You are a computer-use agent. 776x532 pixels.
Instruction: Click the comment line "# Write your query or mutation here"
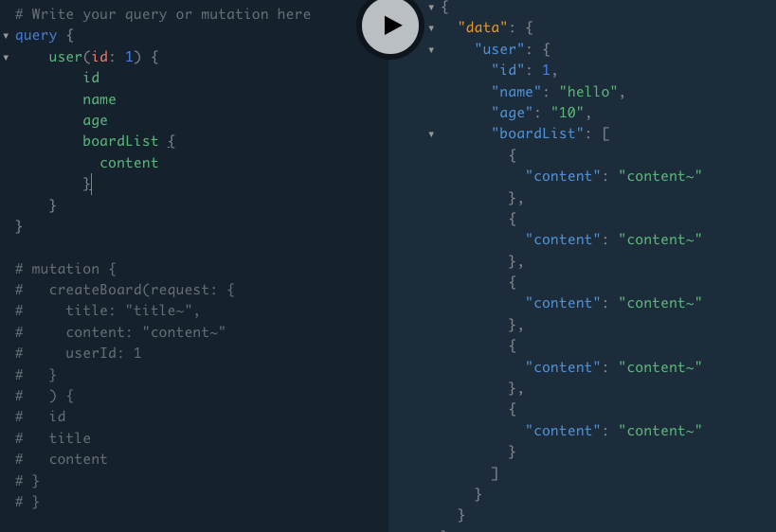tap(163, 14)
